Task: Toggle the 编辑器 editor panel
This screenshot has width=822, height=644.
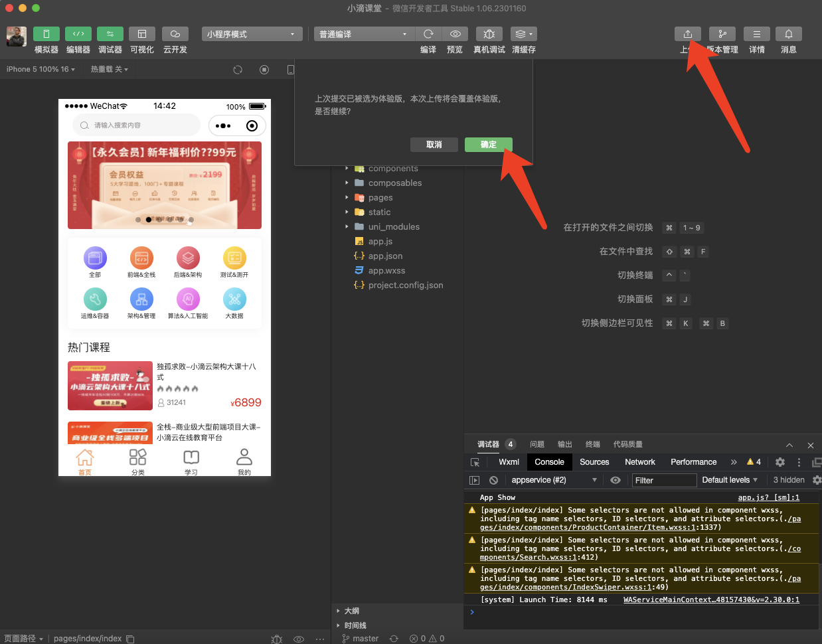Action: (78, 34)
